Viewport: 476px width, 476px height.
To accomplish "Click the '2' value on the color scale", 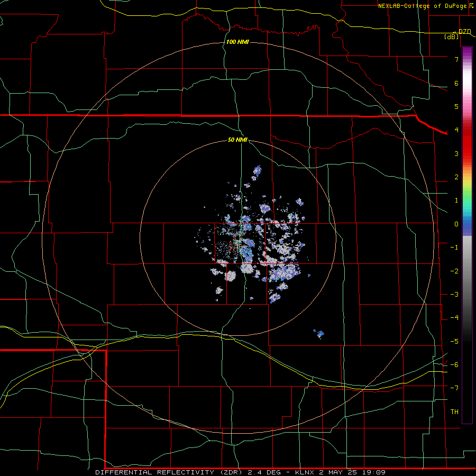I will pos(456,177).
